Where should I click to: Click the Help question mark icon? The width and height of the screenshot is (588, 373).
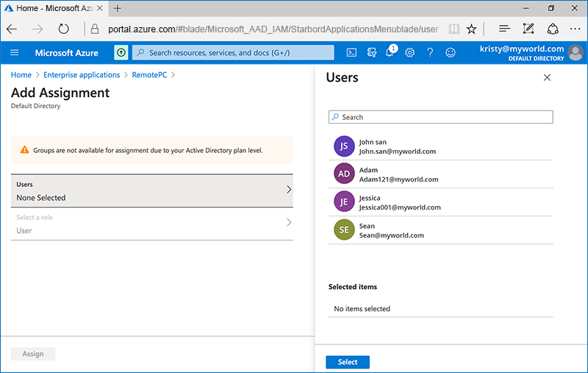click(430, 53)
